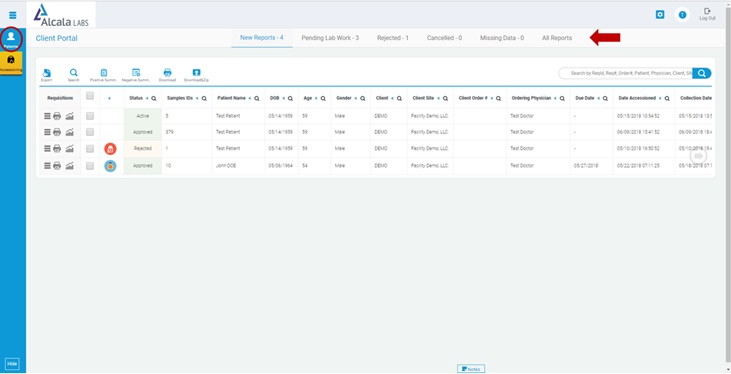The image size is (731, 374).
Task: Click the sort arrow beside Client Site header
Action: tap(439, 98)
